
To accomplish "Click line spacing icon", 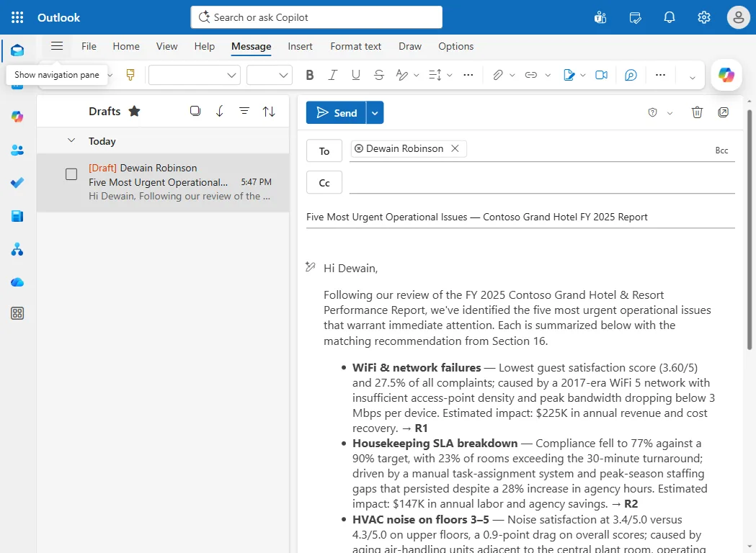I will coord(435,75).
